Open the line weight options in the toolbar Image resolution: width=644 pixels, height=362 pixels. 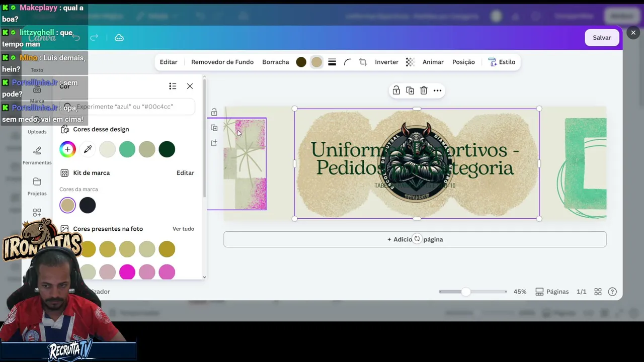click(x=332, y=62)
